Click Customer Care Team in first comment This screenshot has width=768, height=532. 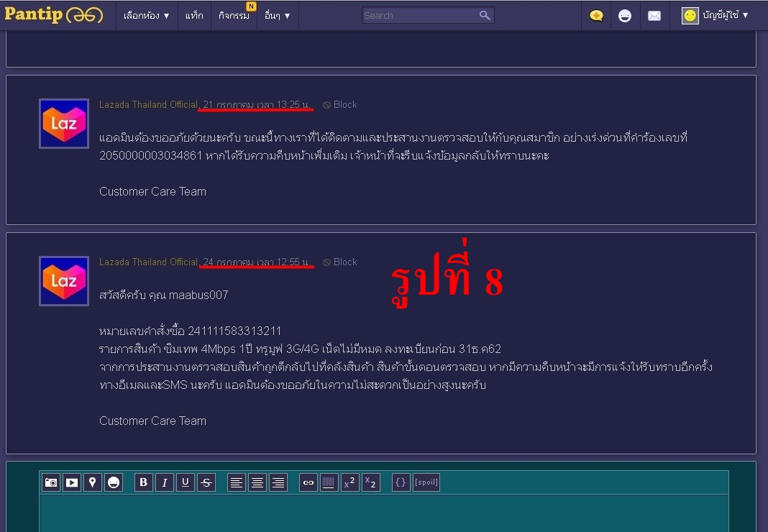pyautogui.click(x=153, y=191)
